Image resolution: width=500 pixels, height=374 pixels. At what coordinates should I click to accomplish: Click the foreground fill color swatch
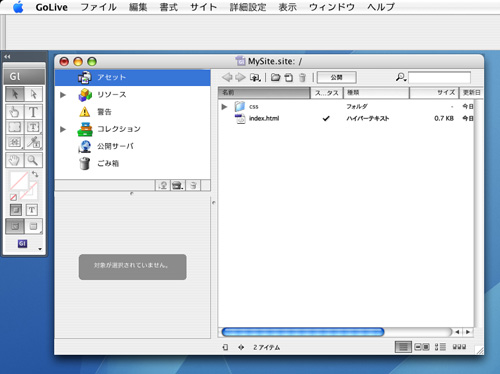[19, 180]
